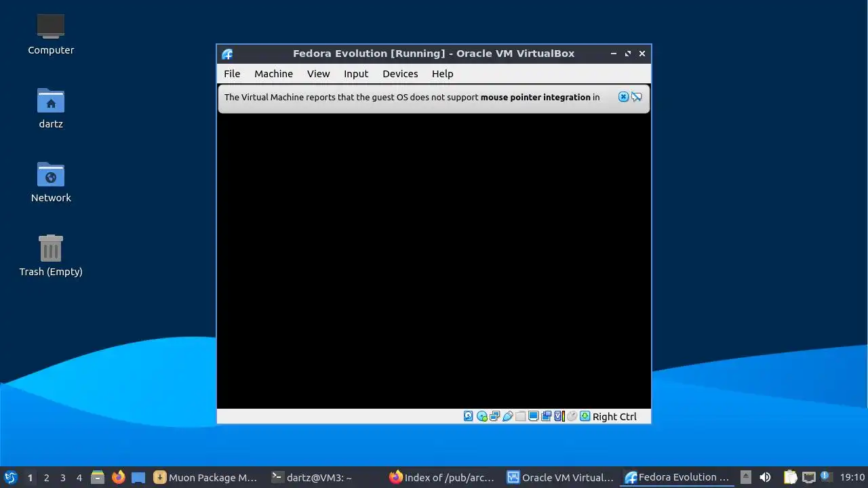Switch to Index of /pub/arc Firefox window
Image resolution: width=868 pixels, height=488 pixels.
[x=442, y=477]
